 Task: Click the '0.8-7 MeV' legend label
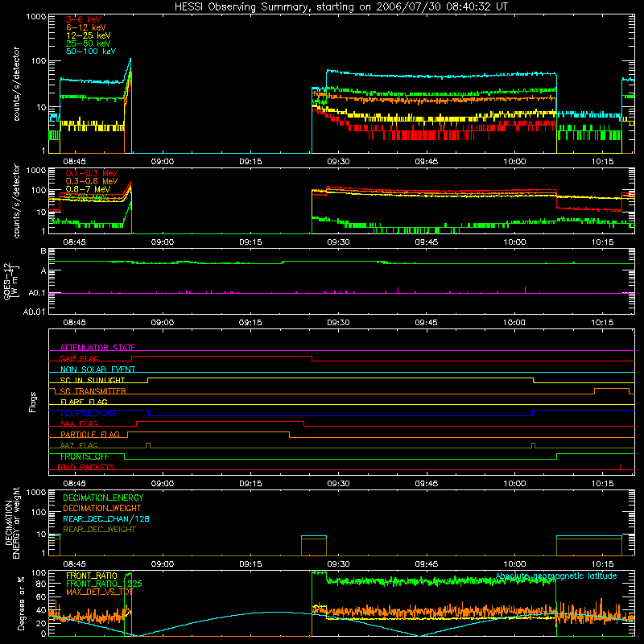[88, 189]
